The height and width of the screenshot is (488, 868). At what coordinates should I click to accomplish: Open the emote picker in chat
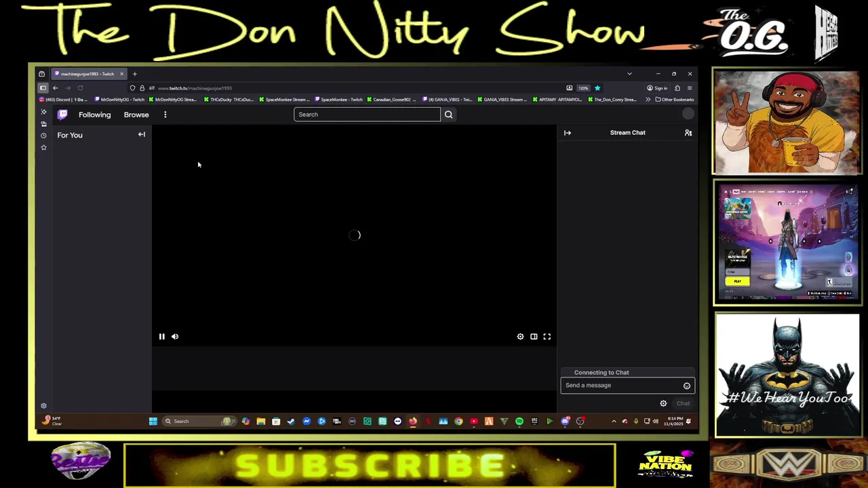coord(686,386)
